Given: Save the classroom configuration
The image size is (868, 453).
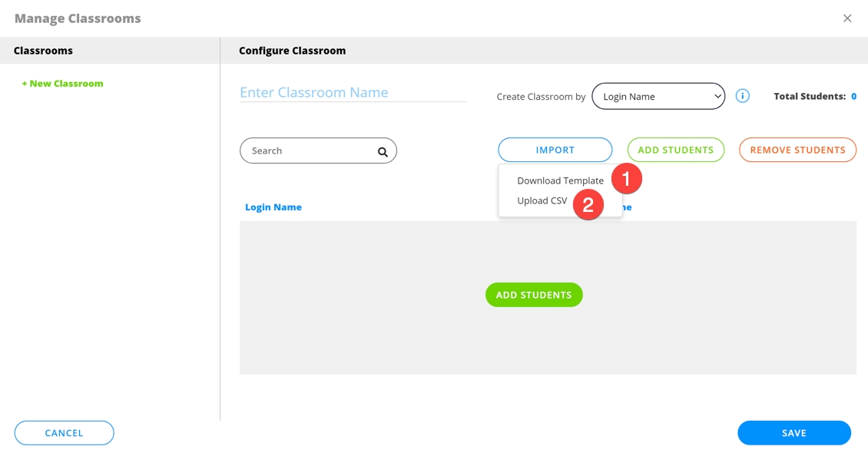Looking at the screenshot, I should 793,433.
